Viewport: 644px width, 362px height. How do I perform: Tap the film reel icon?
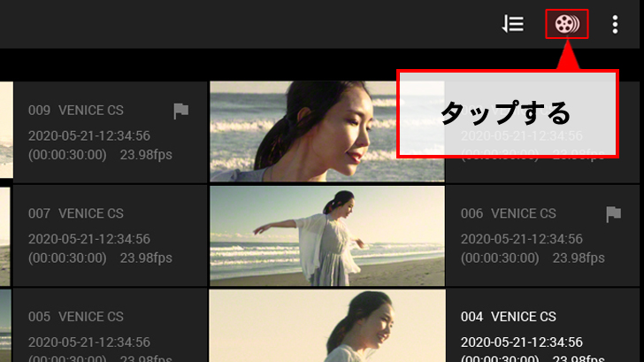click(567, 24)
